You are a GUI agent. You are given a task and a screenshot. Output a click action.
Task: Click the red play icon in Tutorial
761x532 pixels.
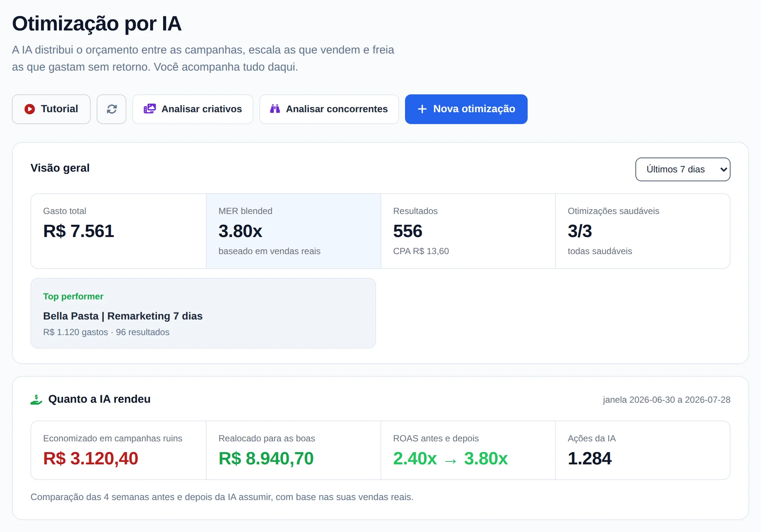point(30,109)
